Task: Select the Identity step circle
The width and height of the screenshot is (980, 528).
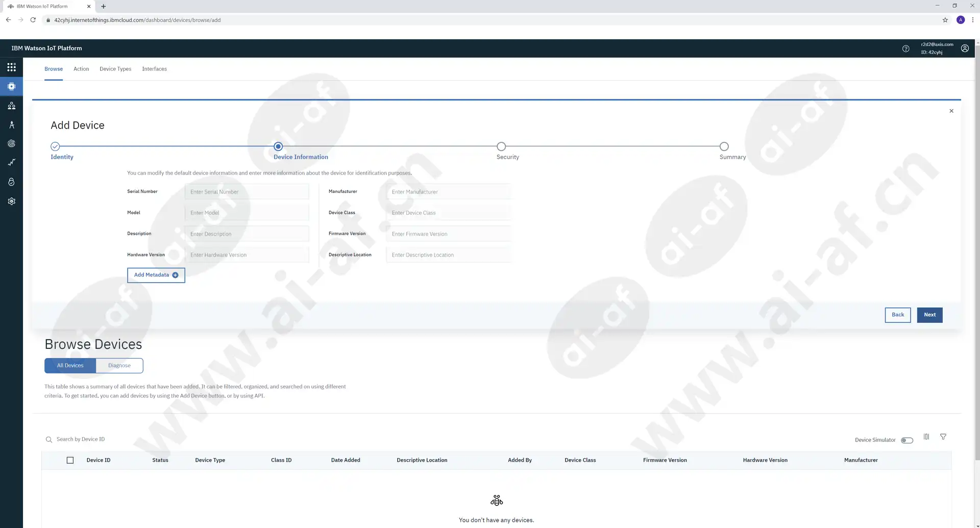Action: click(x=55, y=146)
